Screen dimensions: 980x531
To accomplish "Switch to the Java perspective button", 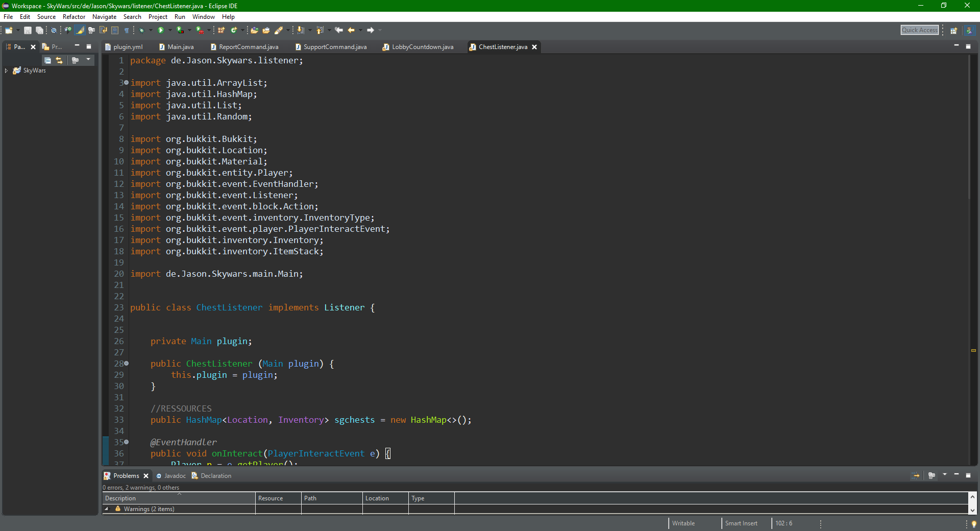I will click(x=969, y=31).
